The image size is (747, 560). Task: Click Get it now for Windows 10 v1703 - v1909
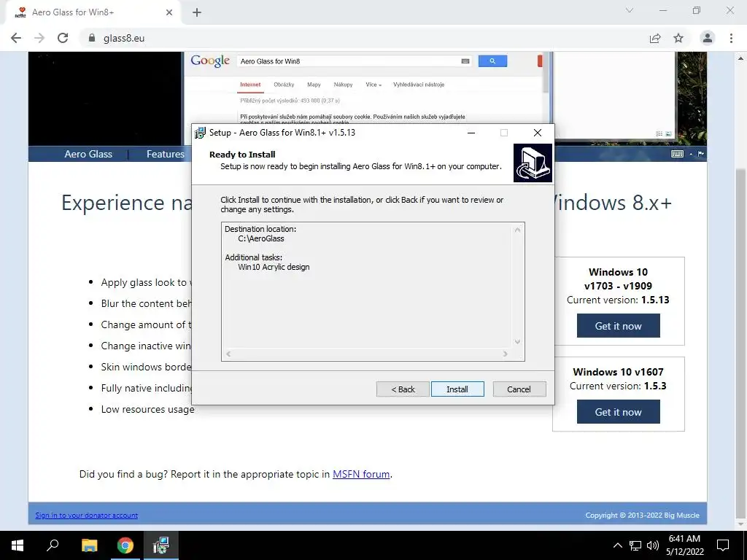pyautogui.click(x=618, y=326)
